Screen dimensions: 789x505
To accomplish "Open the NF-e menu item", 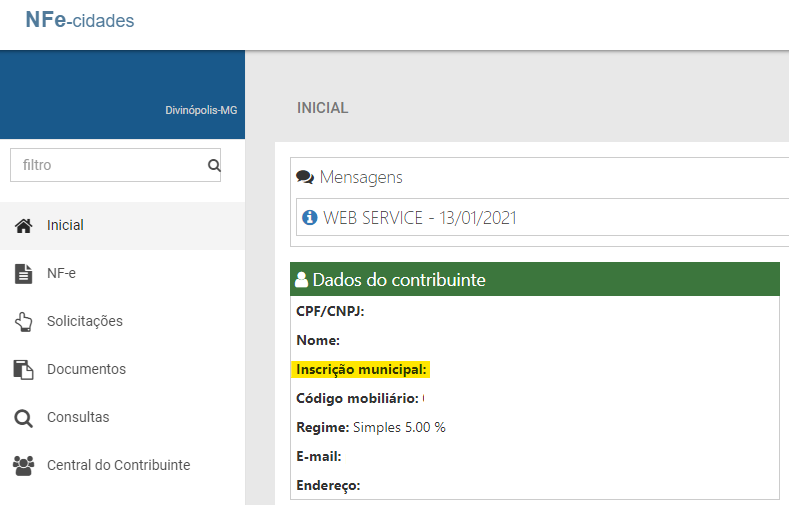I will point(122,274).
